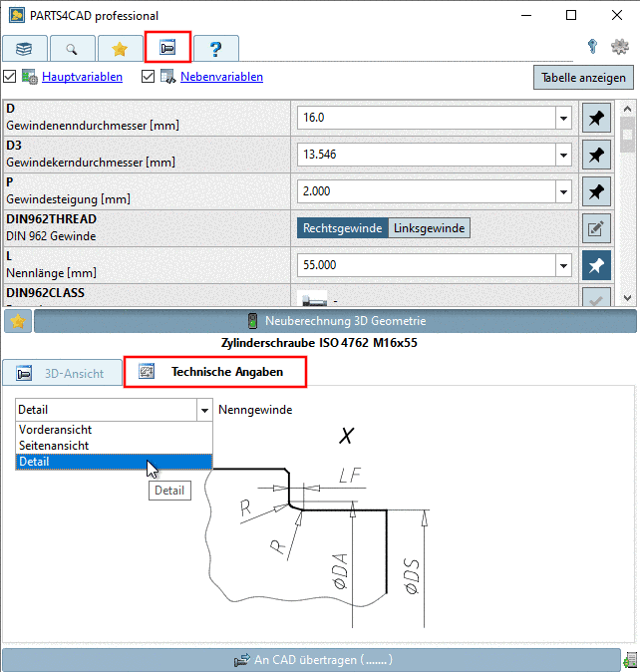Click the Nebenvariablen table icon
640x672 pixels.
167,77
